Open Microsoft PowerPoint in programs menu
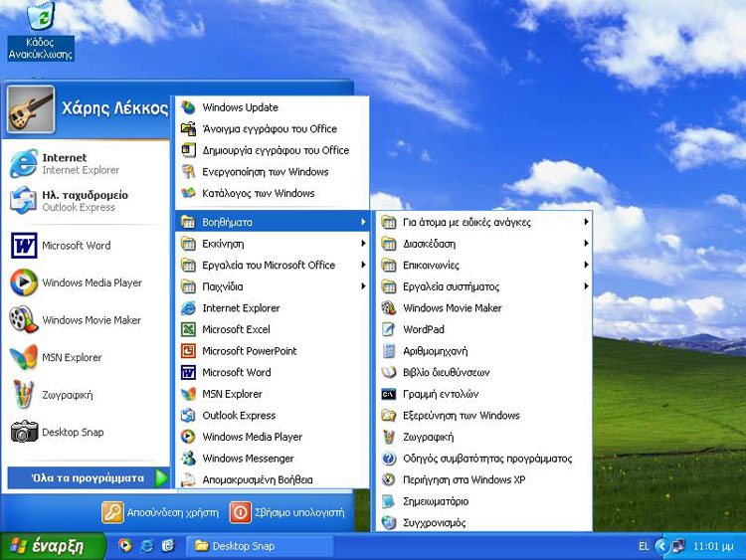746x560 pixels. click(x=273, y=351)
